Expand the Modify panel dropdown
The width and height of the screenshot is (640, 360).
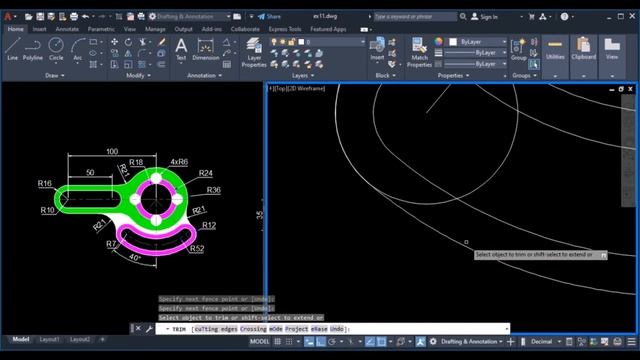(138, 76)
